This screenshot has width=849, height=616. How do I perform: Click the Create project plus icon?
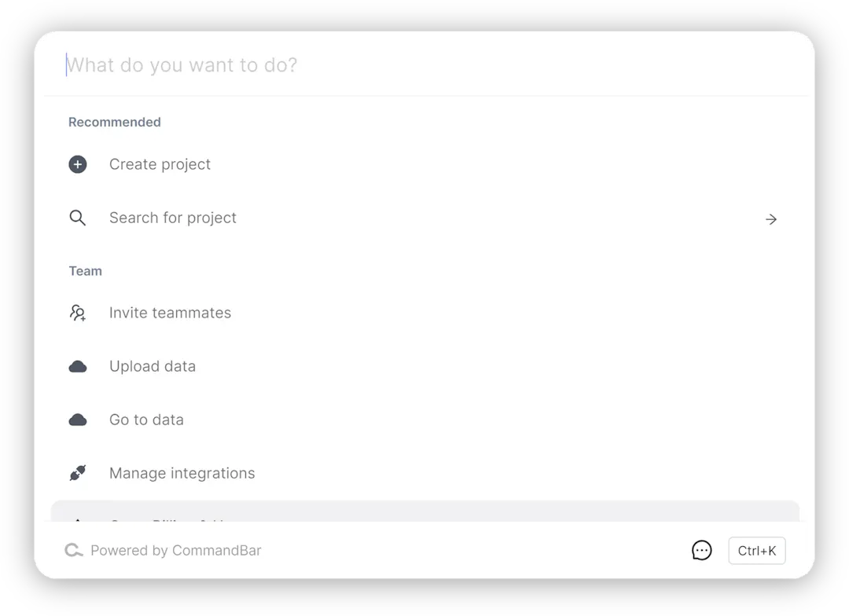point(77,164)
